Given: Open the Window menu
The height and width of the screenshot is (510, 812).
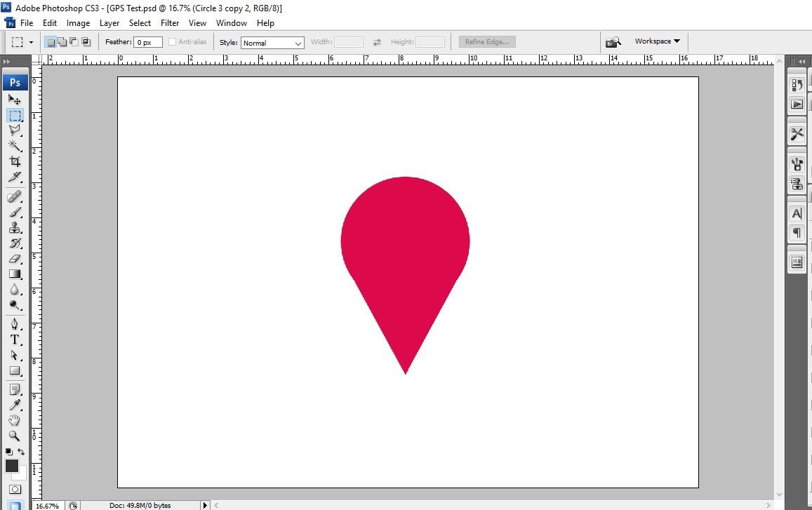Looking at the screenshot, I should tap(232, 22).
